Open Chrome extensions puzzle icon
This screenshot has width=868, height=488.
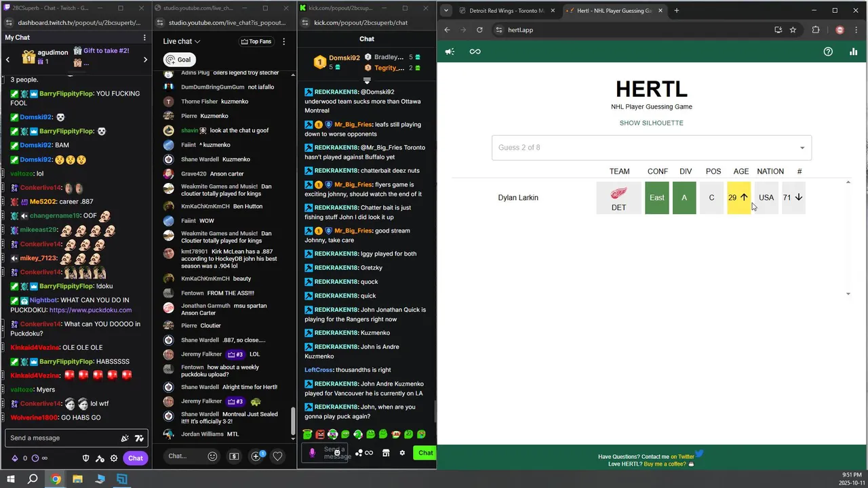[816, 30]
